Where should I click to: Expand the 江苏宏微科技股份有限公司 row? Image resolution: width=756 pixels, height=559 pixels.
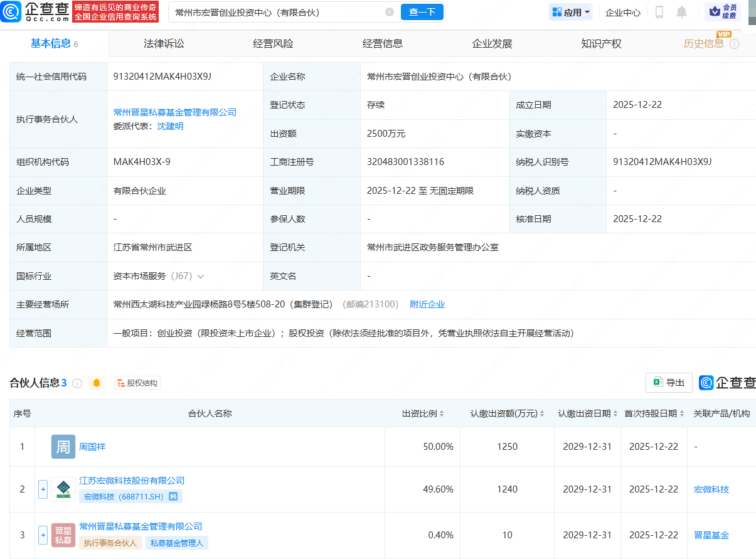[43, 489]
